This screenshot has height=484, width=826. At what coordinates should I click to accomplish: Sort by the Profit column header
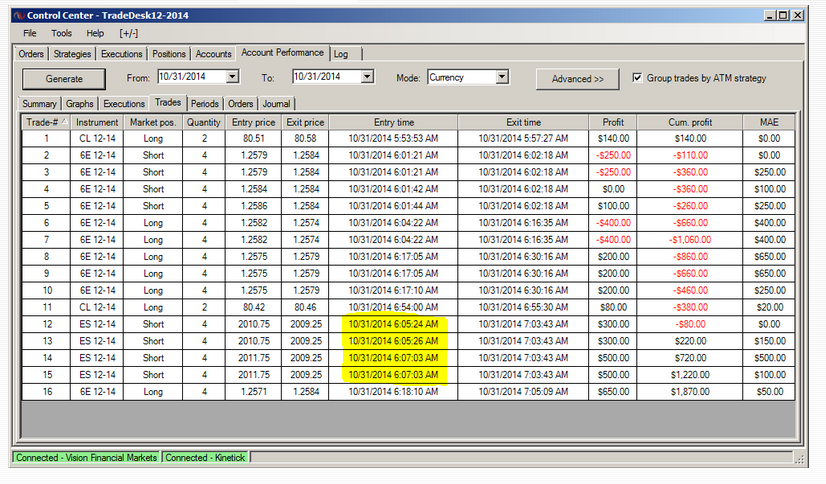tap(613, 122)
